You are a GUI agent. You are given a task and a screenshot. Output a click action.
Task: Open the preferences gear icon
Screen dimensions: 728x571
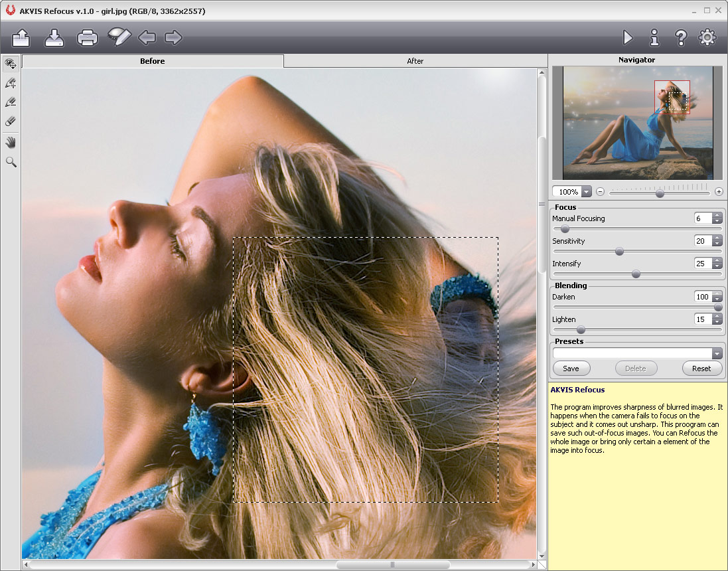[x=707, y=38]
